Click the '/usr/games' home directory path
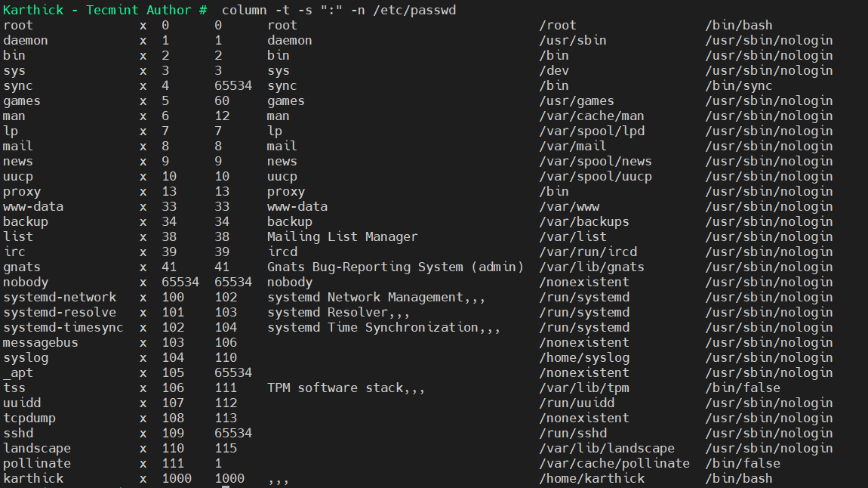Viewport: 868px width, 488px height. point(577,100)
